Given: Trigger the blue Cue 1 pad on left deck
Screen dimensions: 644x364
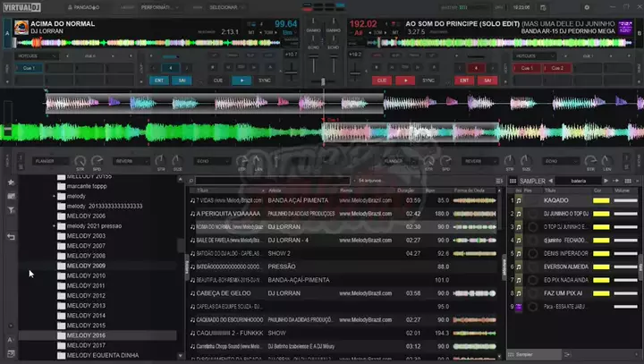Looking at the screenshot, I should (29, 68).
